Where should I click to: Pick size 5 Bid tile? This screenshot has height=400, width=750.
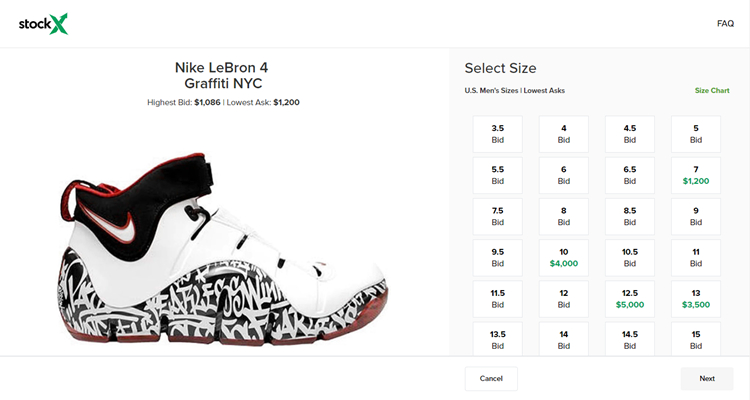[x=695, y=134]
